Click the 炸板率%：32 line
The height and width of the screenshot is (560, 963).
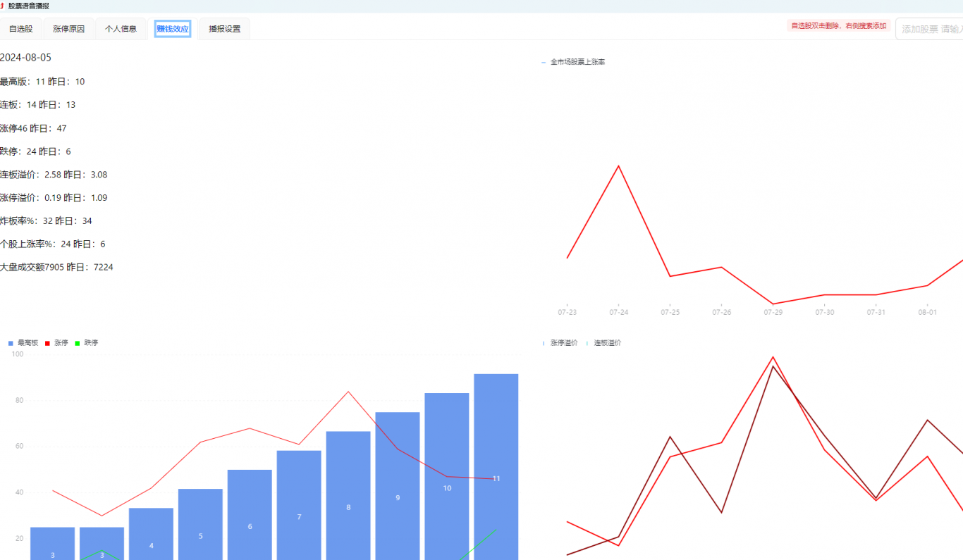click(x=46, y=221)
